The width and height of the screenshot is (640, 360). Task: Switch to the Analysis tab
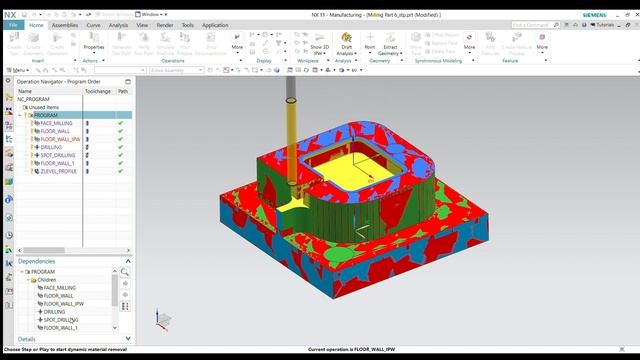coord(118,25)
